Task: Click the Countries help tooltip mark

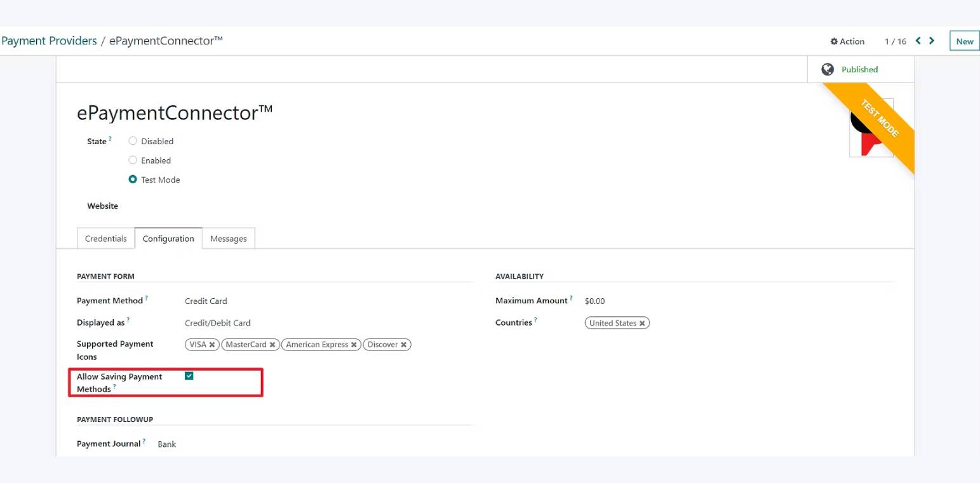Action: coord(535,321)
